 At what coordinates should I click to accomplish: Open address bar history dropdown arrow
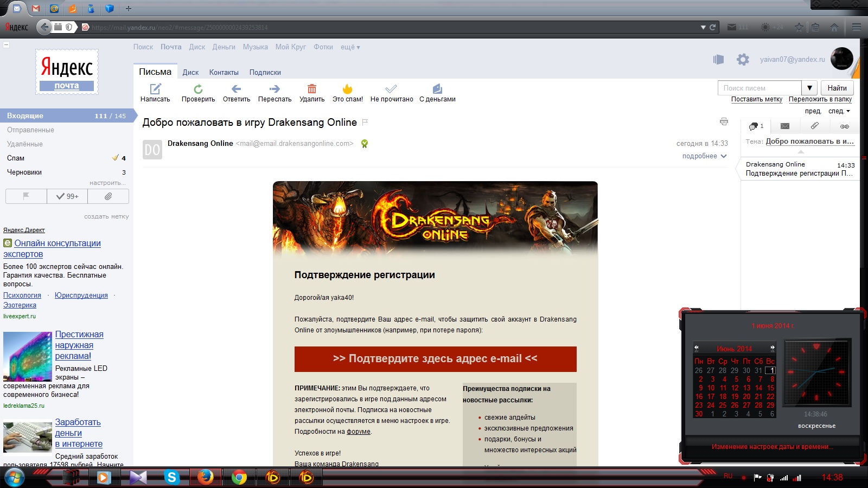coord(703,27)
